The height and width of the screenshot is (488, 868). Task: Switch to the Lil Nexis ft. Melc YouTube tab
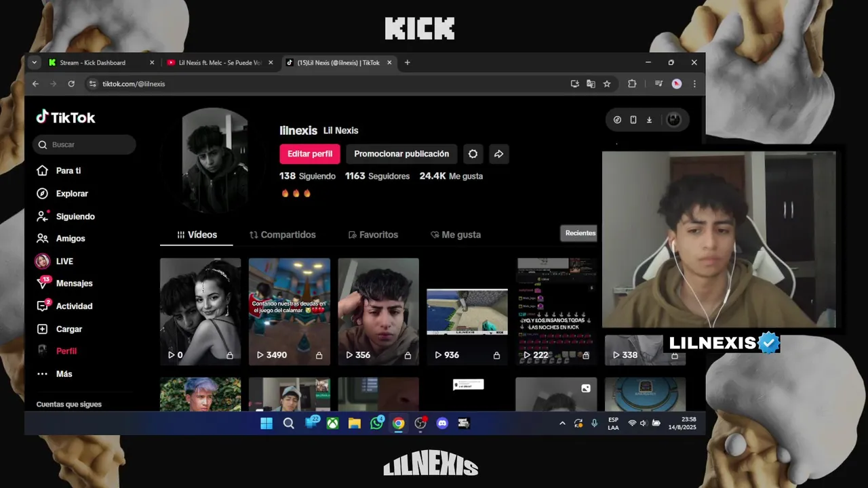tap(220, 62)
